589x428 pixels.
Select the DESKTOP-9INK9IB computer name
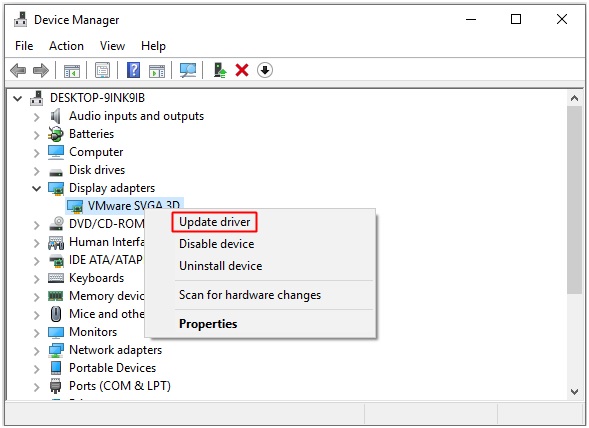97,98
